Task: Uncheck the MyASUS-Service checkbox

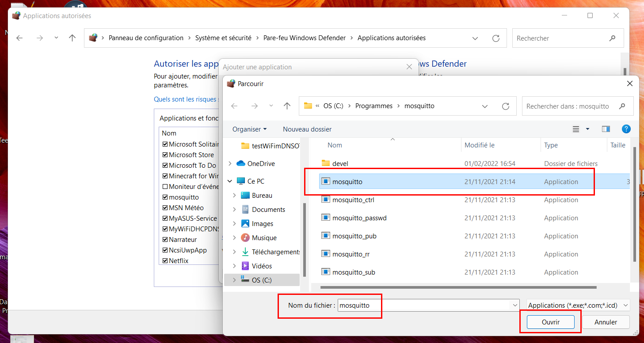Action: 165,218
